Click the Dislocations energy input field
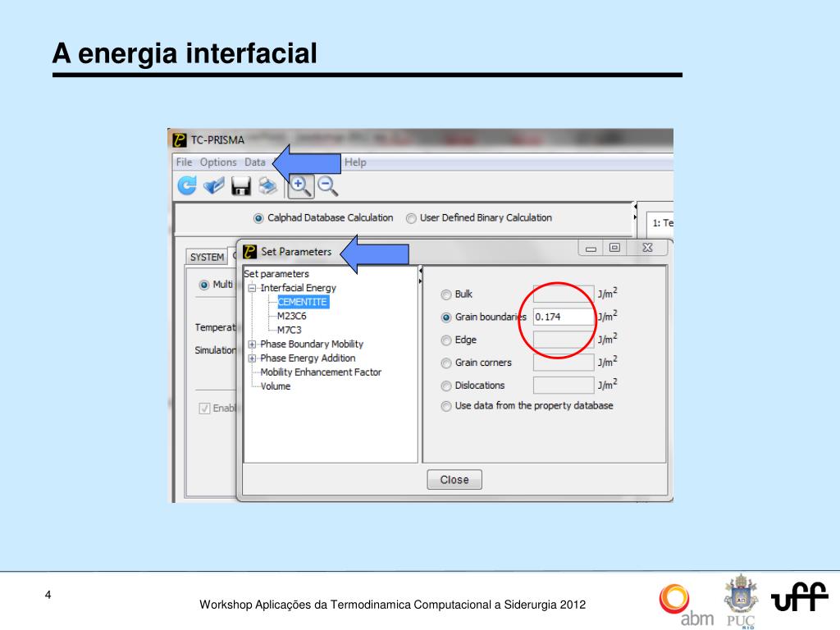The height and width of the screenshot is (630, 840). click(x=563, y=385)
